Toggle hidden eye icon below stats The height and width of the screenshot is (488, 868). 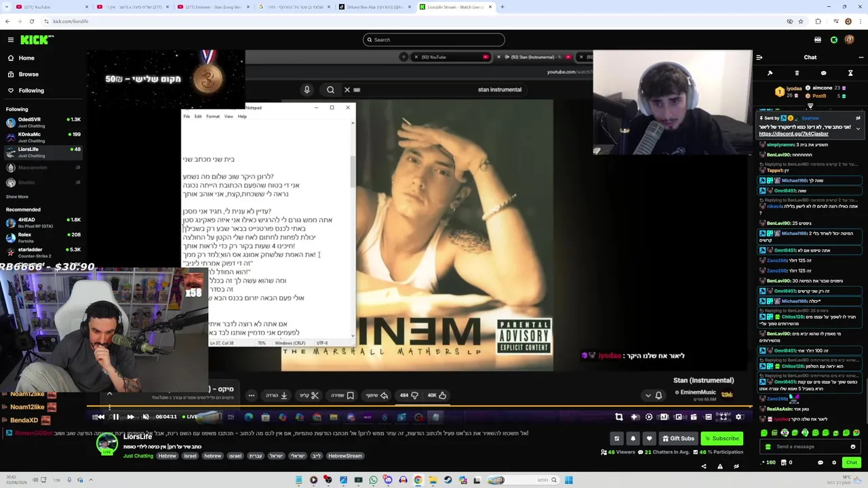736,466
